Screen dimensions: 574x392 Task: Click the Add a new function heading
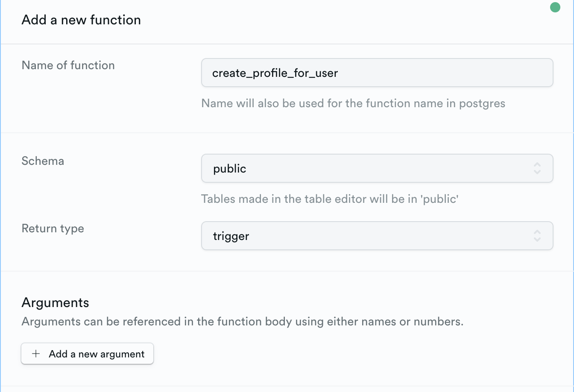click(x=81, y=20)
